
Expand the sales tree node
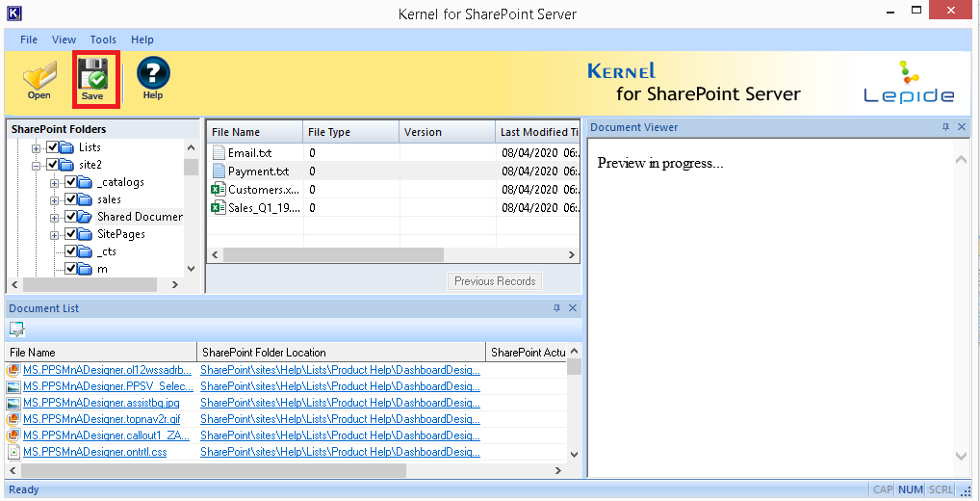[x=54, y=200]
